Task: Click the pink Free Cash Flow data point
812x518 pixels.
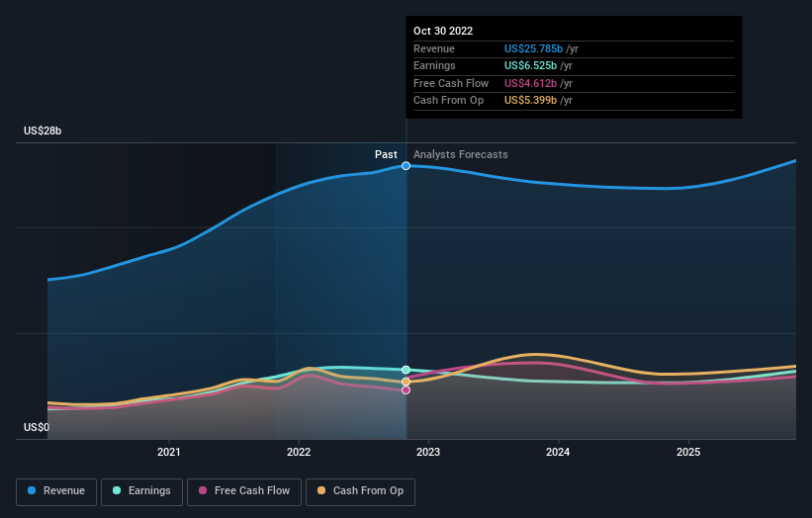Action: [406, 390]
